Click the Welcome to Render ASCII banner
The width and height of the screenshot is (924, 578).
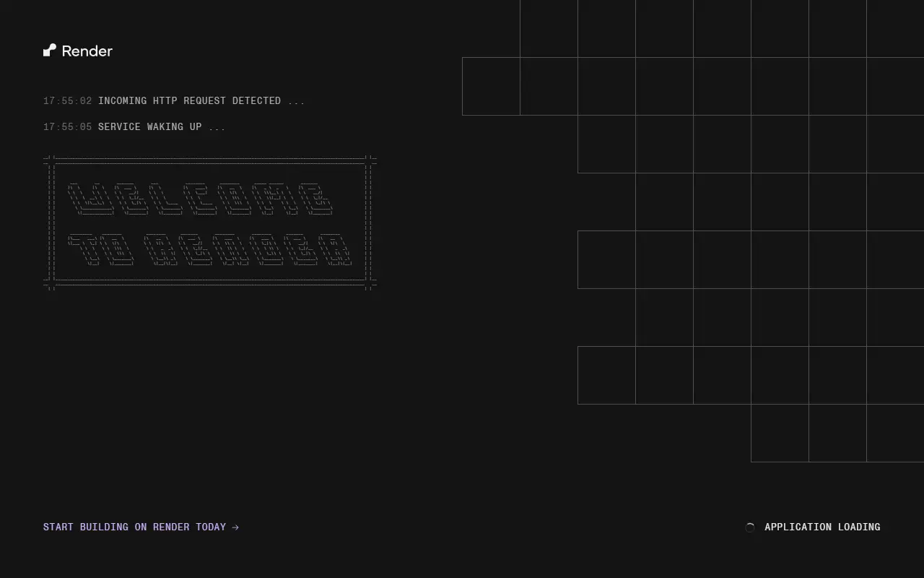click(210, 223)
